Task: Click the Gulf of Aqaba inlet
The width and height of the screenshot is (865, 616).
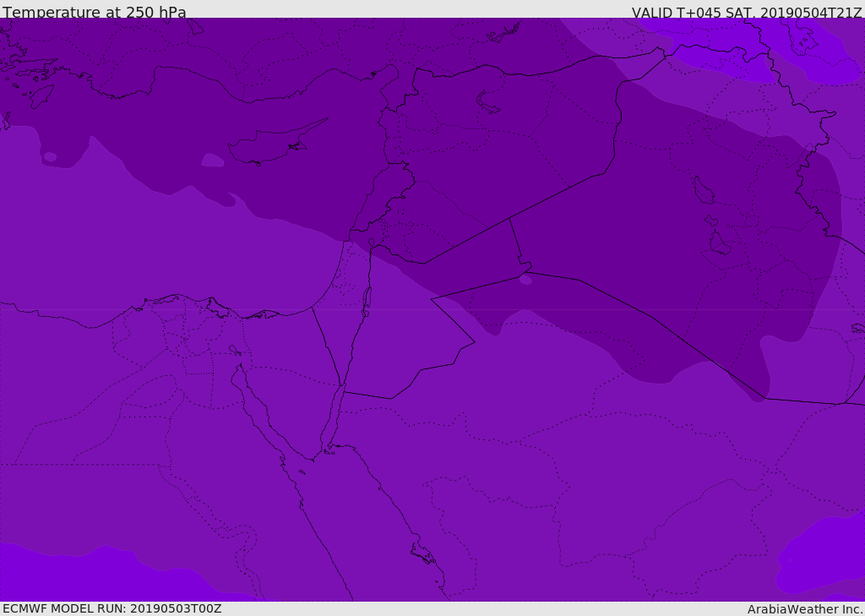Action: tap(335, 414)
